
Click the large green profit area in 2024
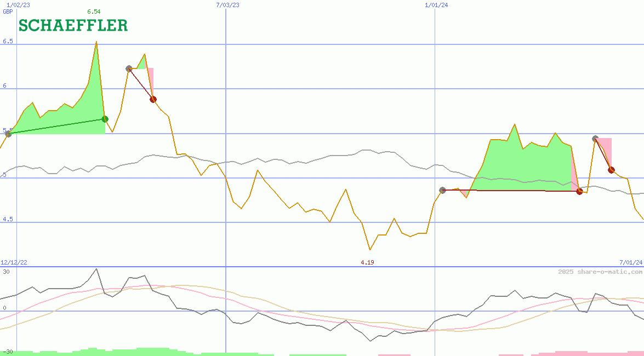pos(526,164)
